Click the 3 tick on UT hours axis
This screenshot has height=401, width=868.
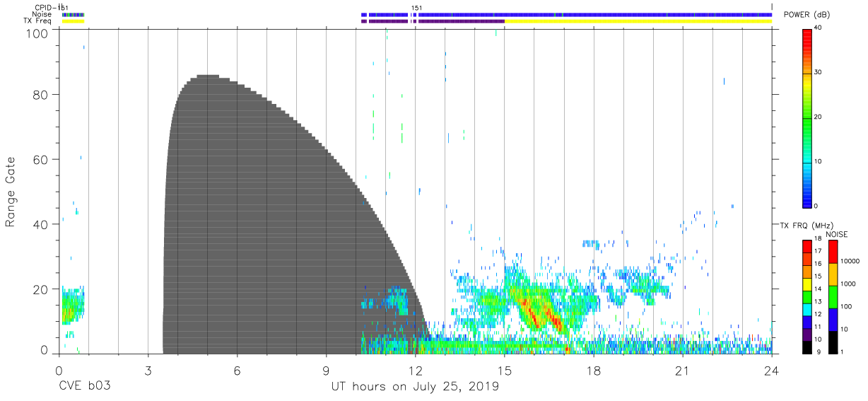click(148, 370)
